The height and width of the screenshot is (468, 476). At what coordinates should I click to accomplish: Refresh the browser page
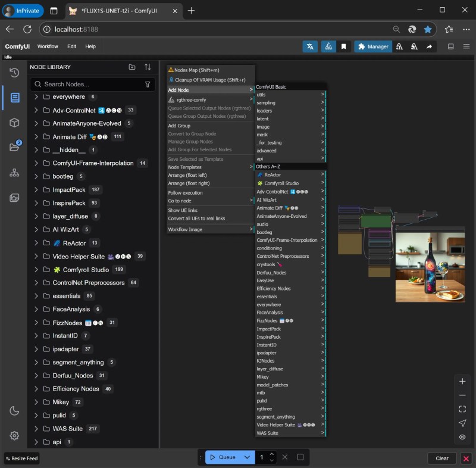[27, 29]
